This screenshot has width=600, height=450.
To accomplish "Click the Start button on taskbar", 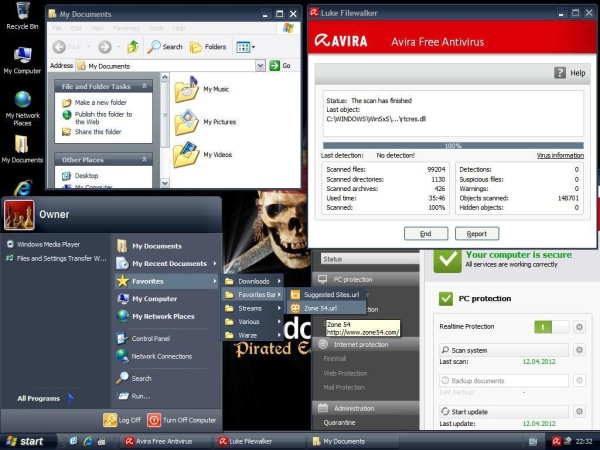I will pos(28,441).
